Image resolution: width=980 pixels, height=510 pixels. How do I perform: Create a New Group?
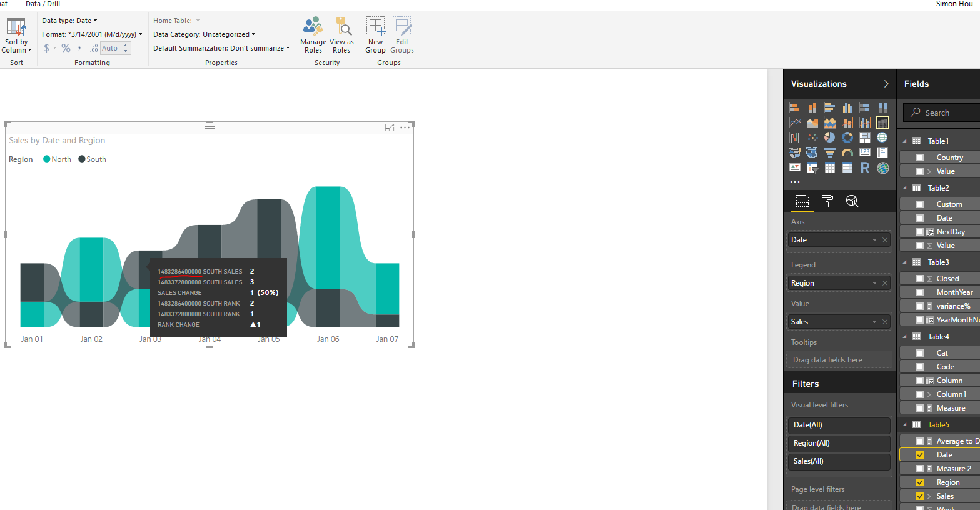point(375,35)
